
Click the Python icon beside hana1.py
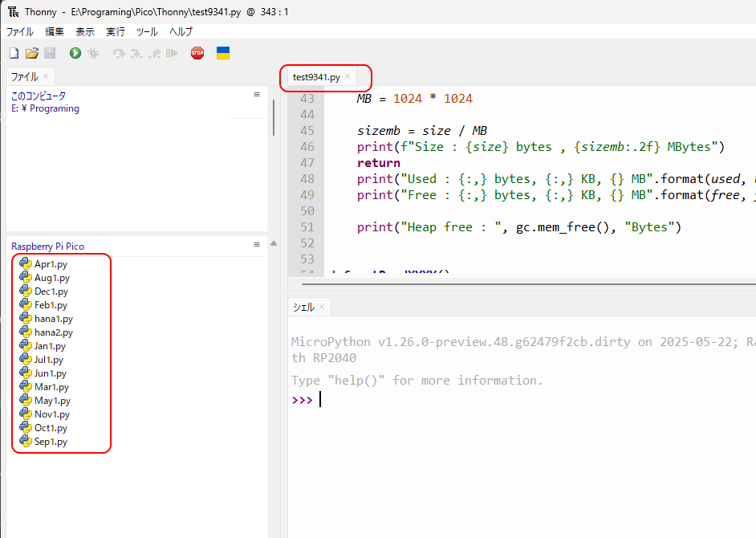coord(26,319)
